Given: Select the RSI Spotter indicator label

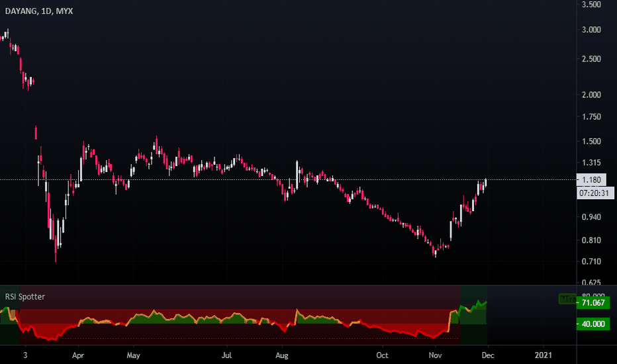Looking at the screenshot, I should pyautogui.click(x=24, y=296).
